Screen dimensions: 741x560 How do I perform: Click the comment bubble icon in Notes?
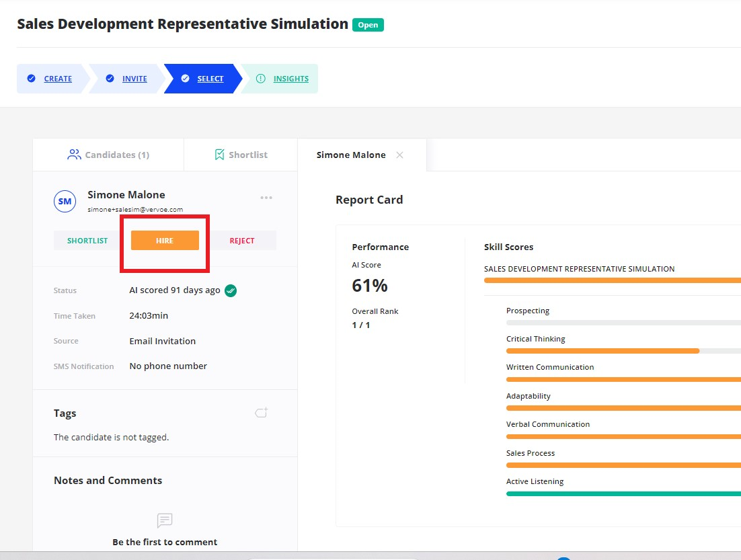[165, 520]
